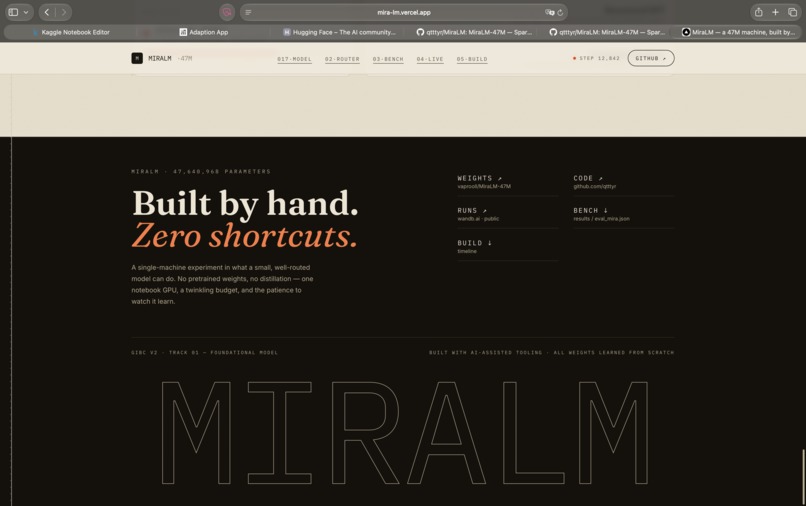The height and width of the screenshot is (506, 806).
Task: Click the 'TRACK 01 — FOUNDATIONAL MODEL' text
Action: click(223, 353)
